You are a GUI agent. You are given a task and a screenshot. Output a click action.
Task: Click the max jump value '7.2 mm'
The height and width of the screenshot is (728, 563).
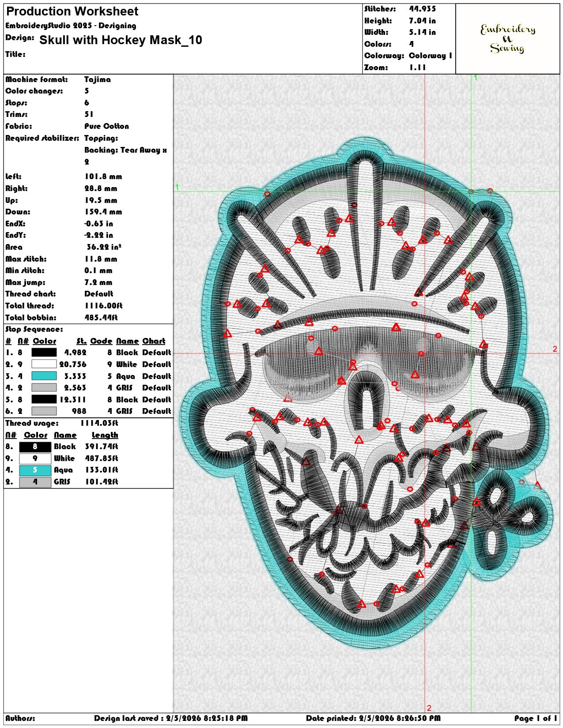click(x=98, y=282)
